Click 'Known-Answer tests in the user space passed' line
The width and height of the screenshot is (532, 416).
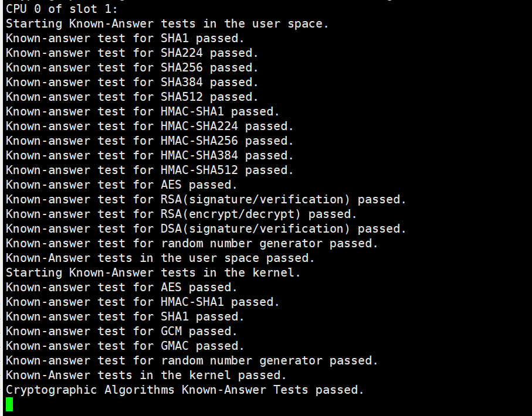pos(160,258)
